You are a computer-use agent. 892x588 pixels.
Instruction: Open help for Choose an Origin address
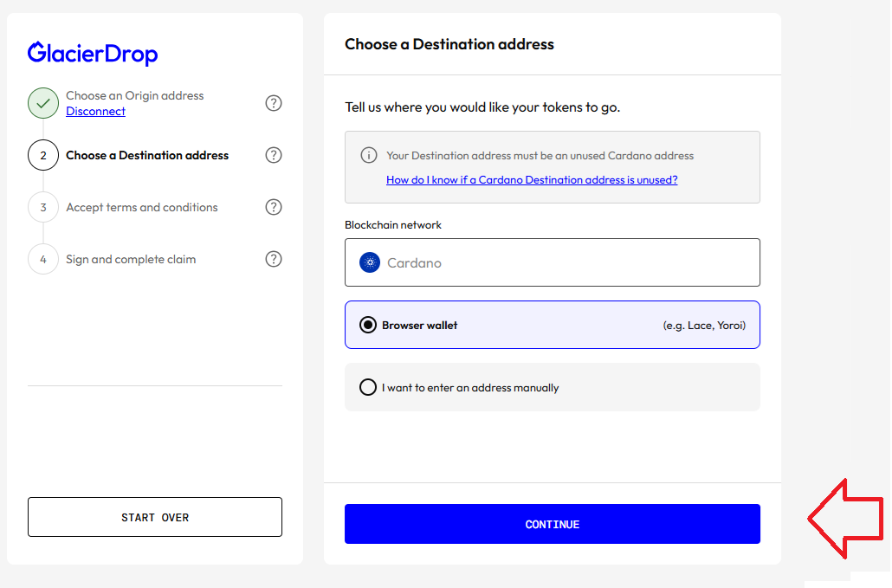274,103
